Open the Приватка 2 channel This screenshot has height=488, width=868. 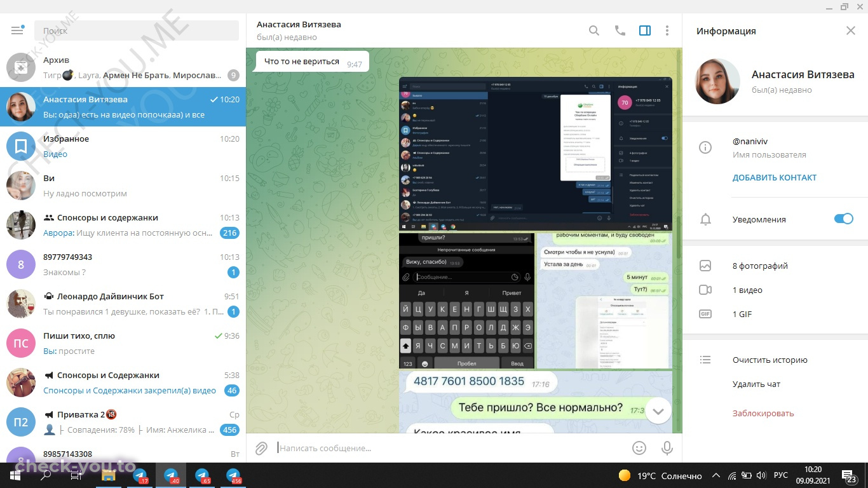(x=123, y=422)
